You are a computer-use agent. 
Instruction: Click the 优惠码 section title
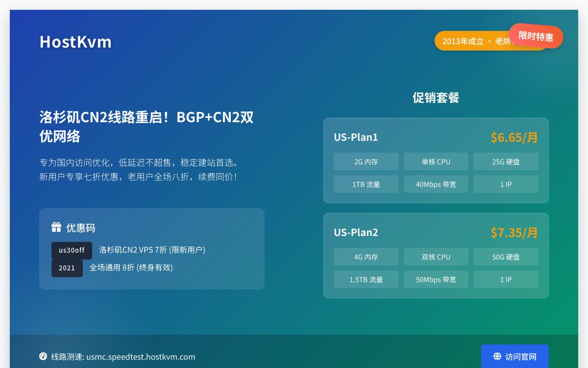tap(81, 228)
